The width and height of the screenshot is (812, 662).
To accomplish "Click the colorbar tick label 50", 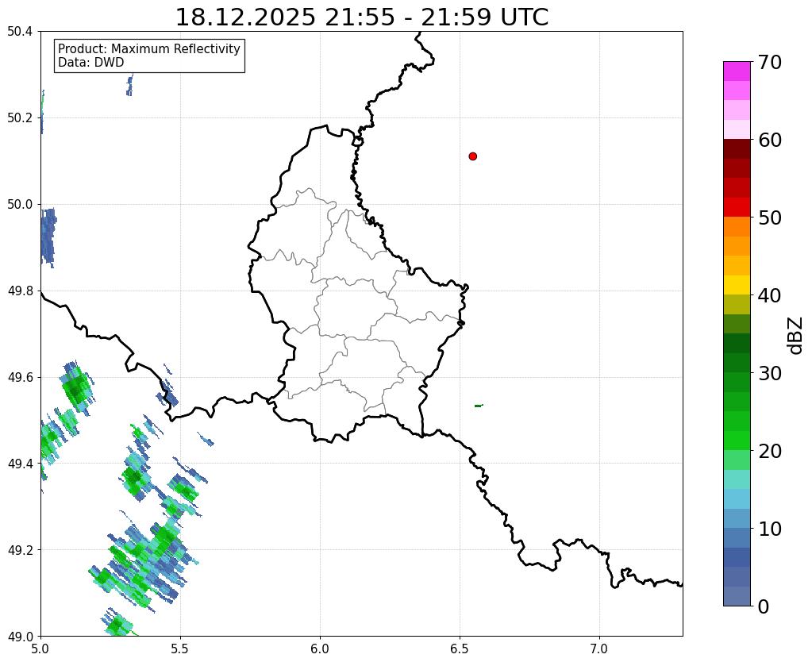I will pyautogui.click(x=770, y=217).
